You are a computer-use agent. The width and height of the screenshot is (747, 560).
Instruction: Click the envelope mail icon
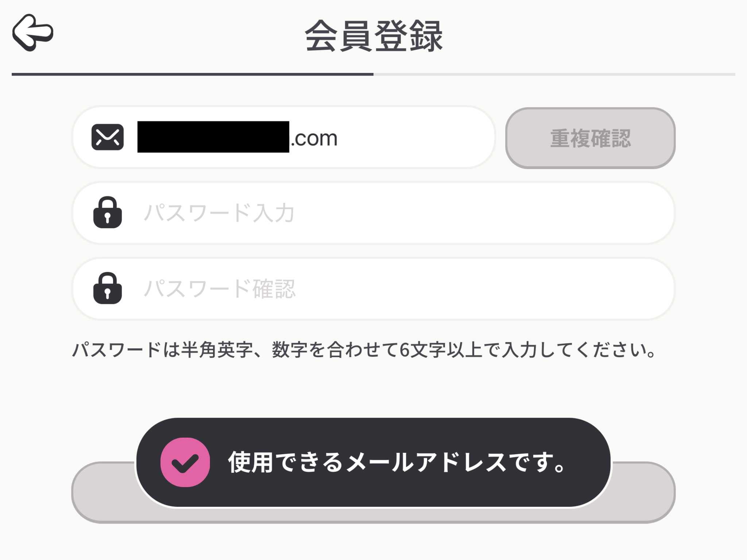pos(108,137)
